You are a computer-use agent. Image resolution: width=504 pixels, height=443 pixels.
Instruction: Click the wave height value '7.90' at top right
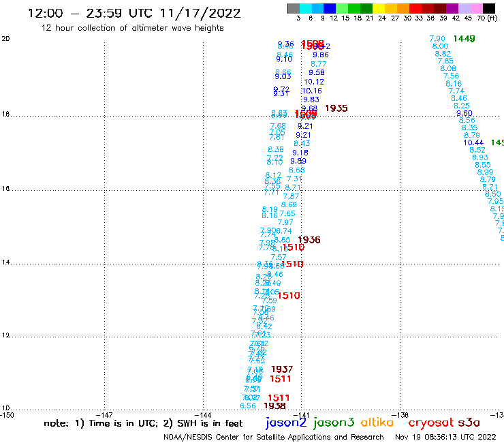coord(437,39)
